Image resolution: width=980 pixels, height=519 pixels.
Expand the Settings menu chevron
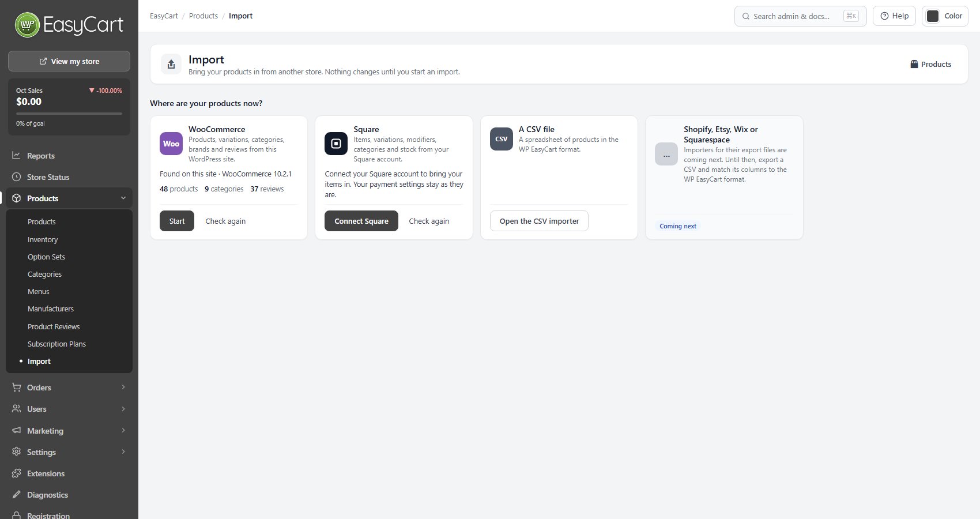[x=123, y=452]
